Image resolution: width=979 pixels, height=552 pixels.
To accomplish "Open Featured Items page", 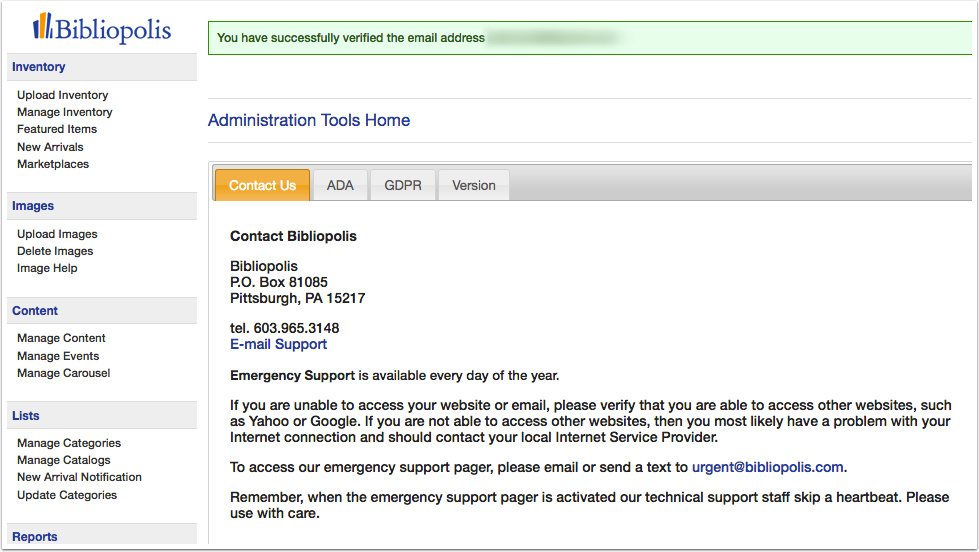I will pos(57,129).
